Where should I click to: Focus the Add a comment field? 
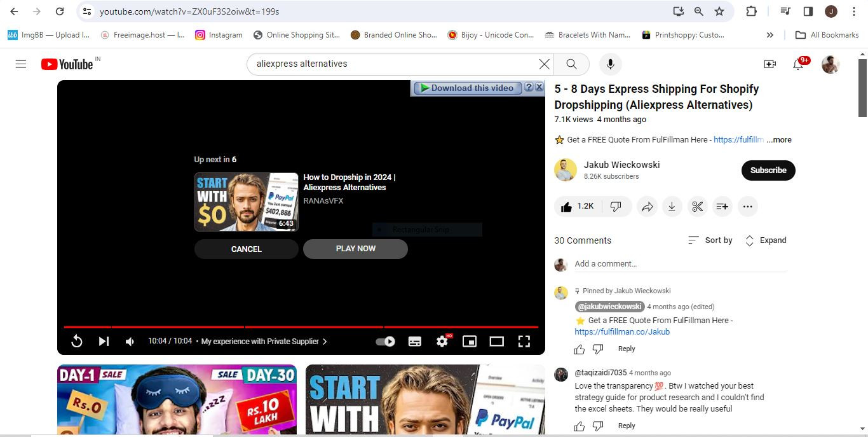(681, 264)
